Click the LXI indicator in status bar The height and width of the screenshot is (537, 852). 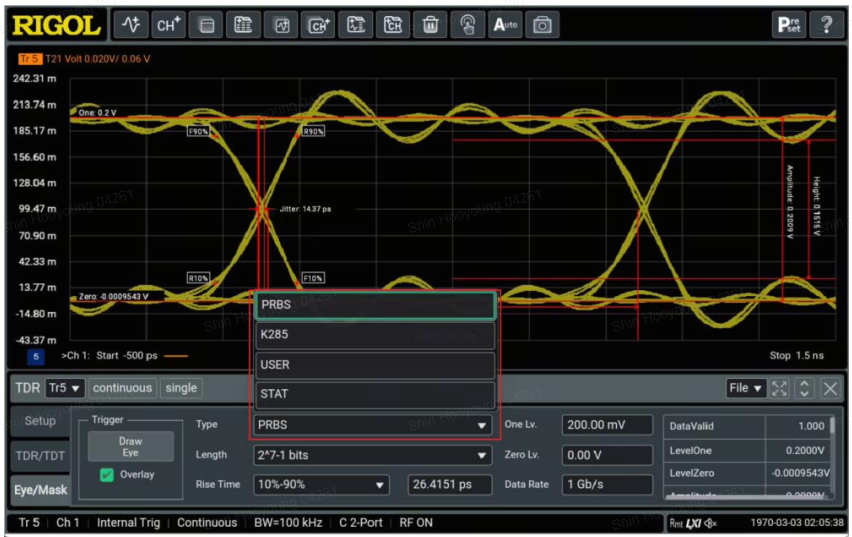click(x=694, y=523)
